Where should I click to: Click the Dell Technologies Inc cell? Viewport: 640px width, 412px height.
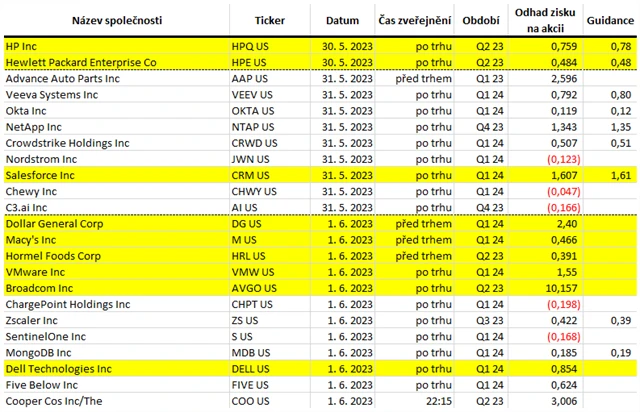pos(117,369)
